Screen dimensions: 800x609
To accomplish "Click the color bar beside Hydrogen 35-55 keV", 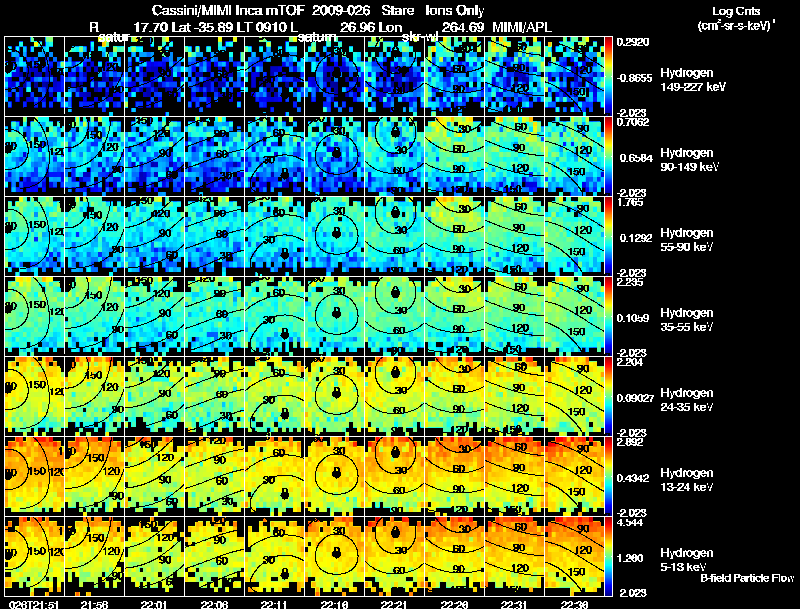I will click(x=608, y=316).
